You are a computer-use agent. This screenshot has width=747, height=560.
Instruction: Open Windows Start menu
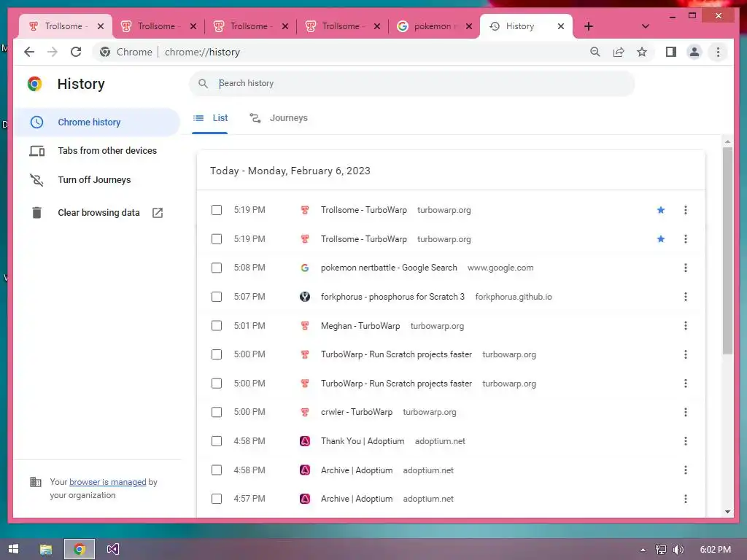(x=13, y=549)
